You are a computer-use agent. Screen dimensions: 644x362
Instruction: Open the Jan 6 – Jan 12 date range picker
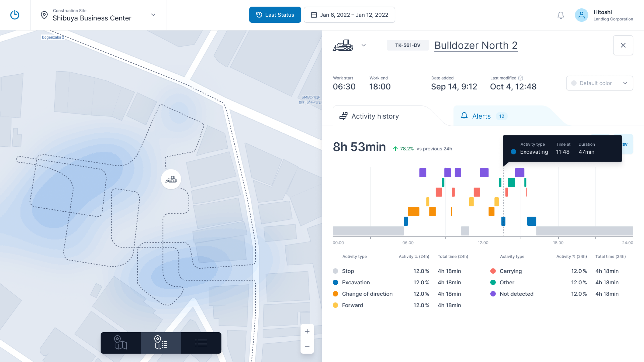point(349,15)
